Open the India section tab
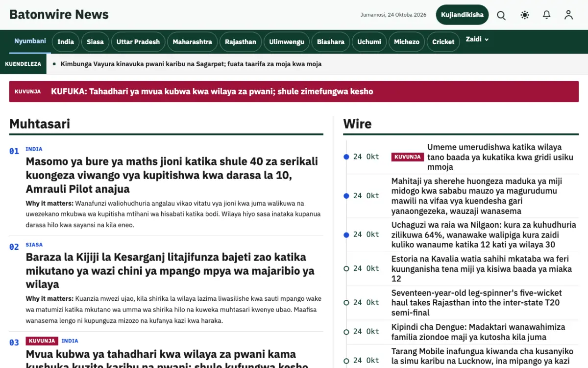Viewport: 588px width, 368px height. (x=66, y=42)
